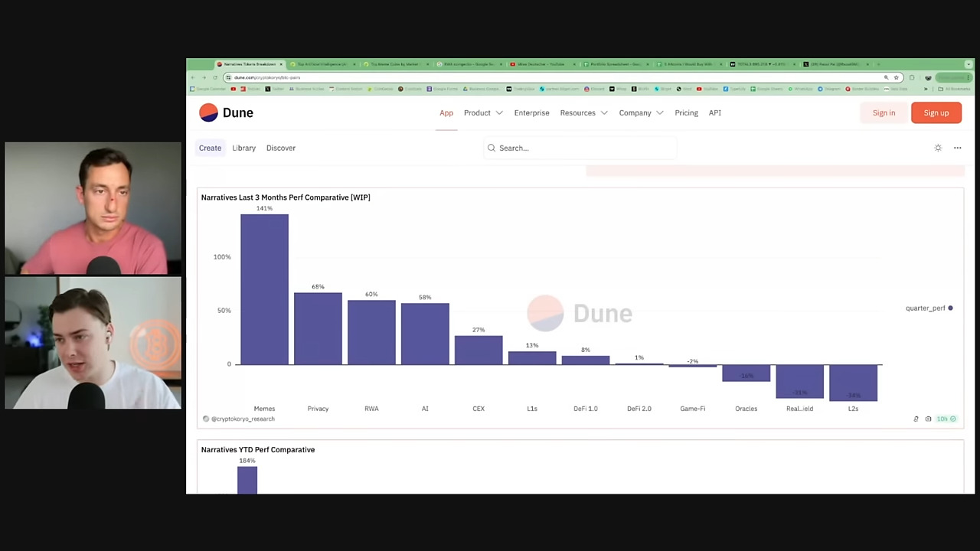
Task: Switch to the Library tab
Action: click(x=243, y=148)
